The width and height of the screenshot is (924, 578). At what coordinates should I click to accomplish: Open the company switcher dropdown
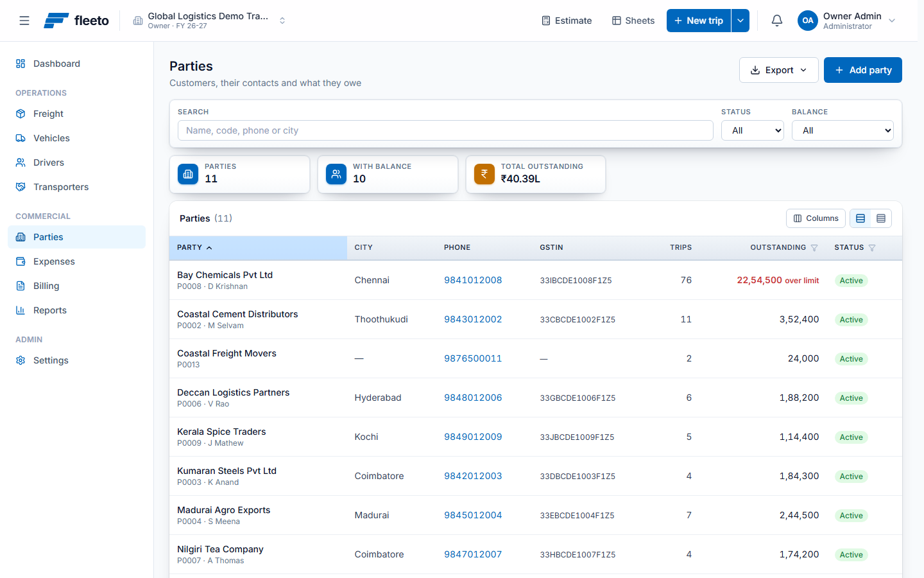(210, 21)
